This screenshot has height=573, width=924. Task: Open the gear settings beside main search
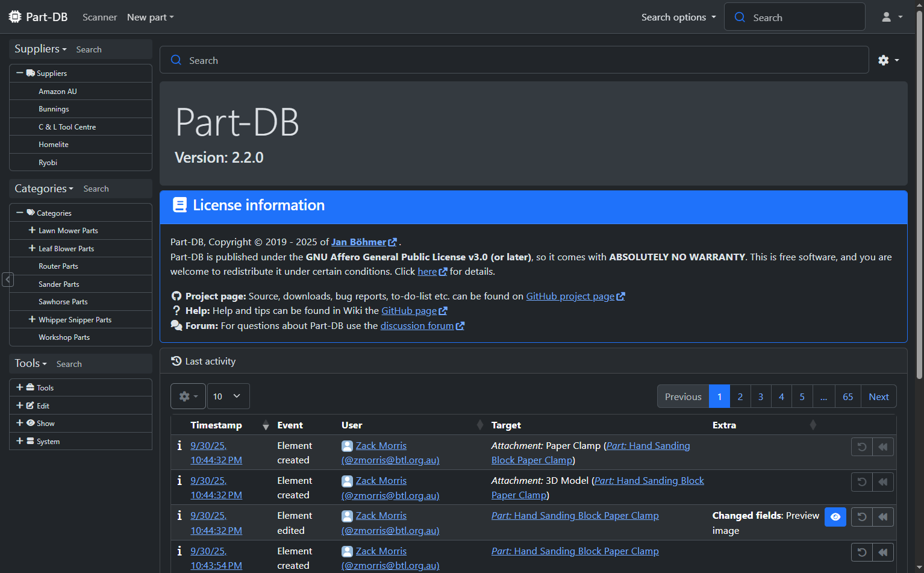pos(888,60)
